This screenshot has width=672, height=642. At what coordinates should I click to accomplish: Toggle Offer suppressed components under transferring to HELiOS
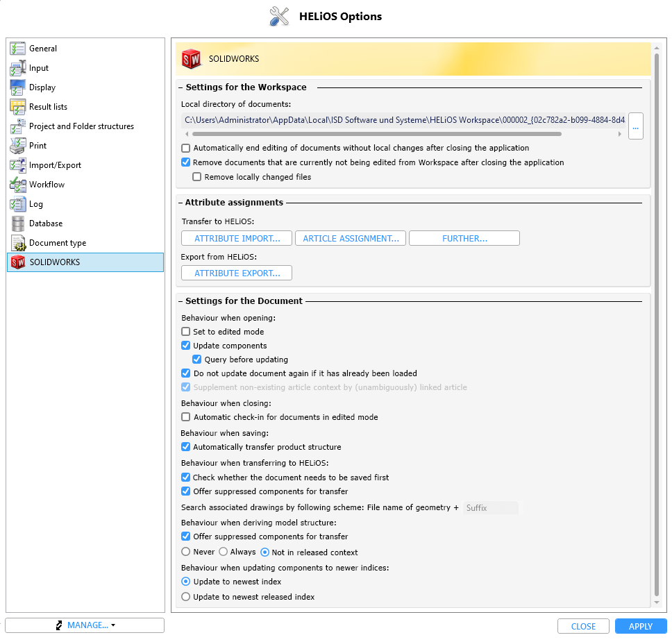click(185, 491)
